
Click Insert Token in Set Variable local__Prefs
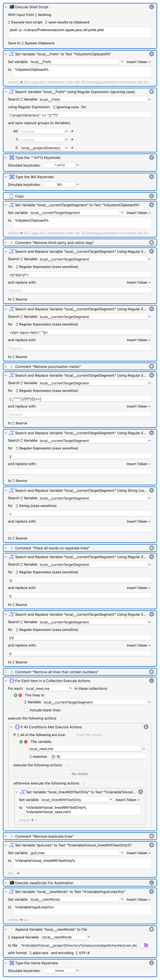[138, 62]
